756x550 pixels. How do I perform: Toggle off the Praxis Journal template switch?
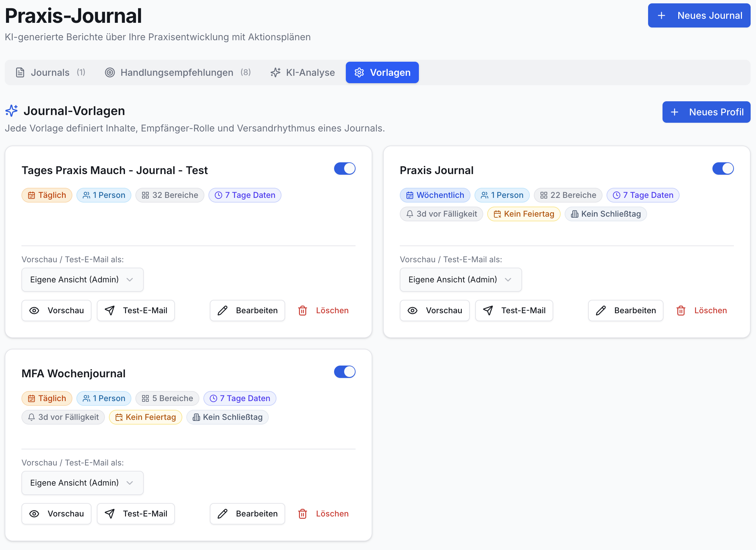coord(723,169)
